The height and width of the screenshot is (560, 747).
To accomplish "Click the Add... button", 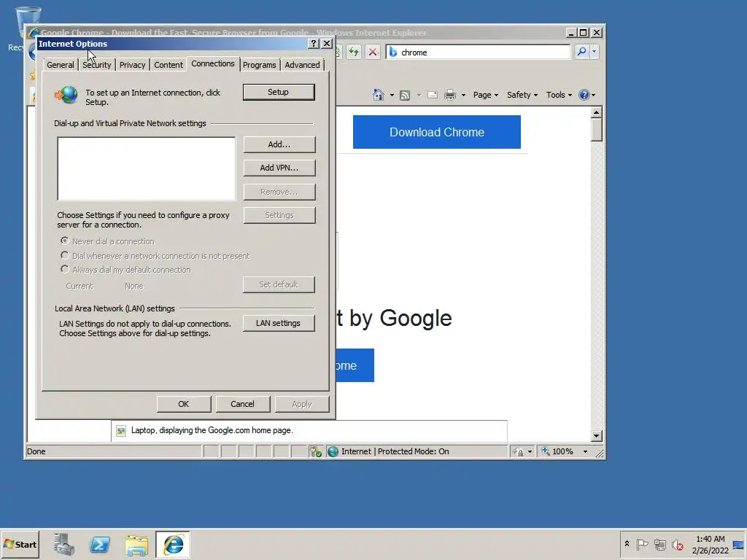I will (279, 144).
